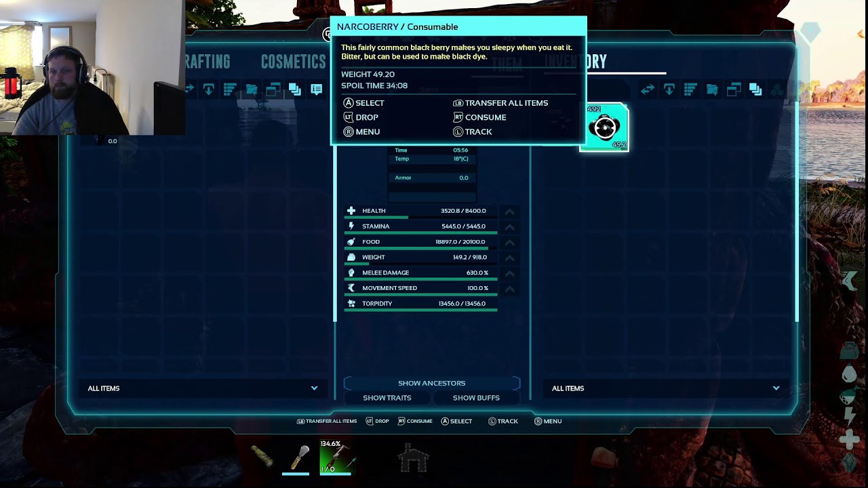Click the drop-all icon in left toolbar

208,89
